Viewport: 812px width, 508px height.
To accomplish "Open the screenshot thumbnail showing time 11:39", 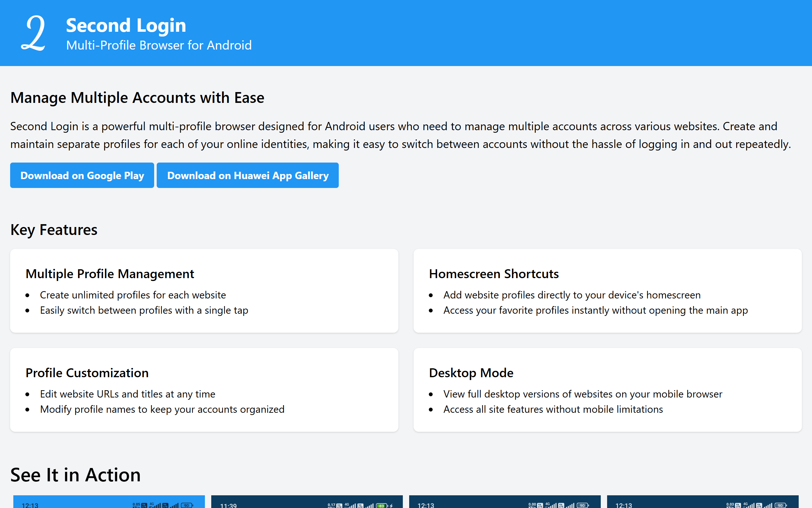I will pyautogui.click(x=307, y=502).
